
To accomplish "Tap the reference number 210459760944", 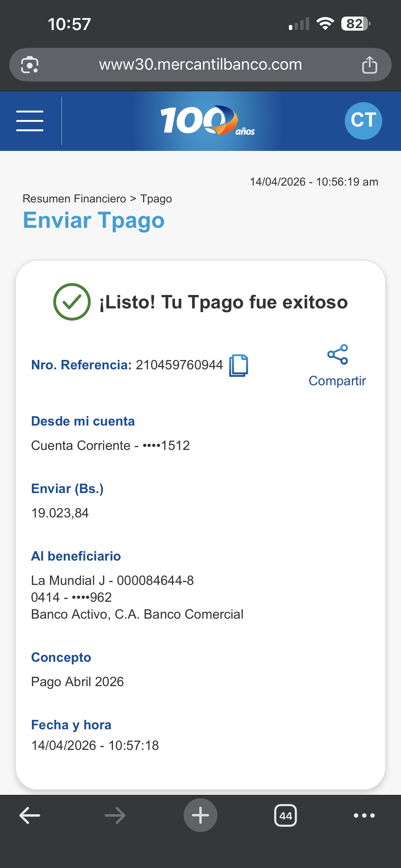I will coord(179,365).
